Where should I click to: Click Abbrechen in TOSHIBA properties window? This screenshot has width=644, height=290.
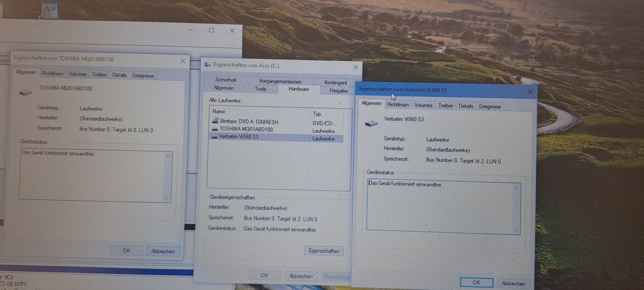(x=163, y=251)
